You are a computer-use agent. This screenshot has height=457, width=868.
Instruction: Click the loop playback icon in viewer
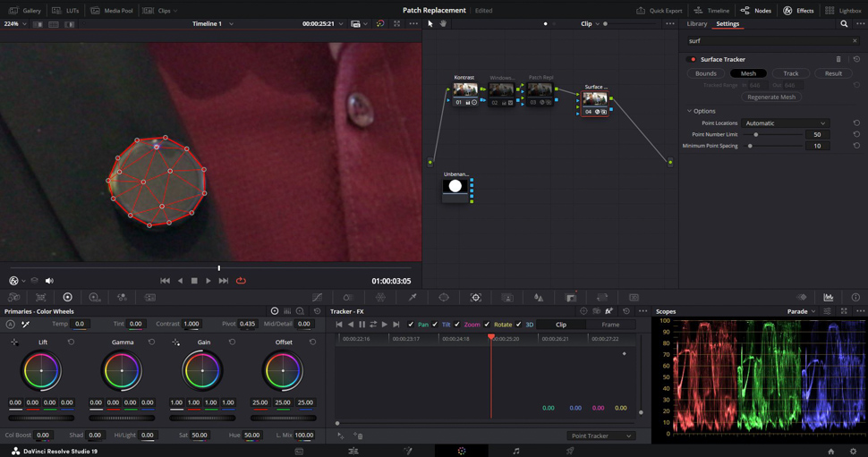click(241, 281)
